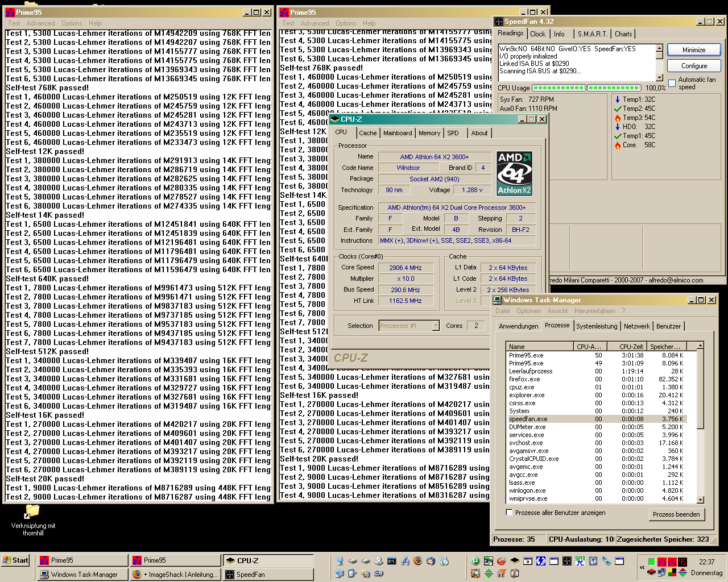Click the left Prime95 window title icon
Image resolution: width=728 pixels, height=582 pixels.
[x=10, y=13]
